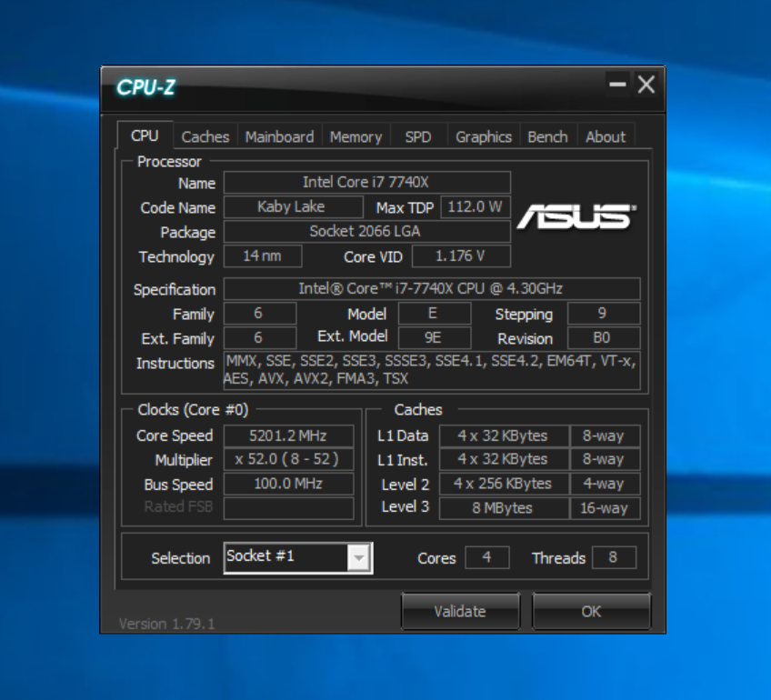
Task: Click the Validate button
Action: click(x=460, y=611)
